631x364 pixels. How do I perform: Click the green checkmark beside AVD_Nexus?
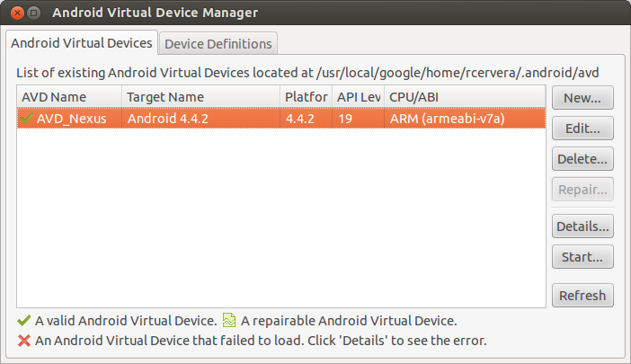pos(26,118)
